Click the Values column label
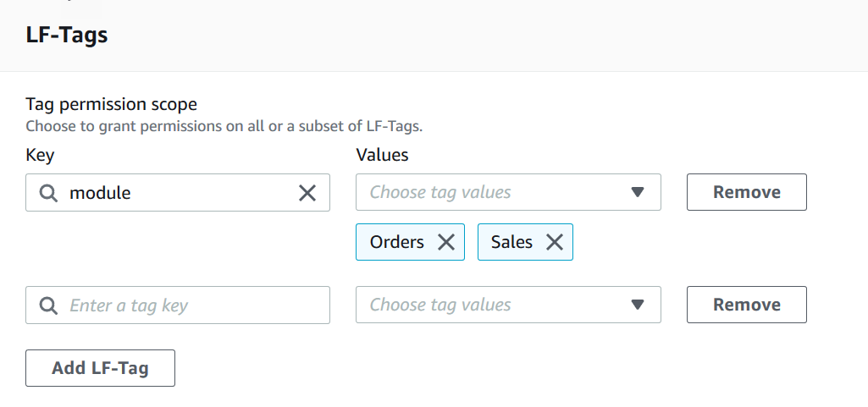The image size is (868, 407). click(382, 155)
